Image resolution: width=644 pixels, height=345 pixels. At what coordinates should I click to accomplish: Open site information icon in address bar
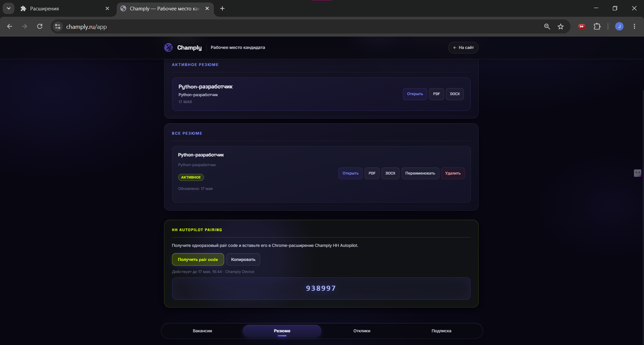[x=58, y=26]
